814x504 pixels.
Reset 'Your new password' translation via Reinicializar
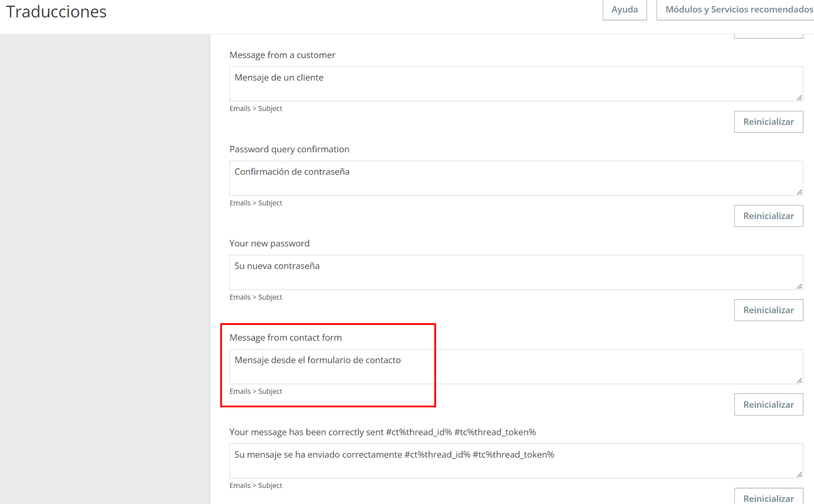click(x=768, y=310)
